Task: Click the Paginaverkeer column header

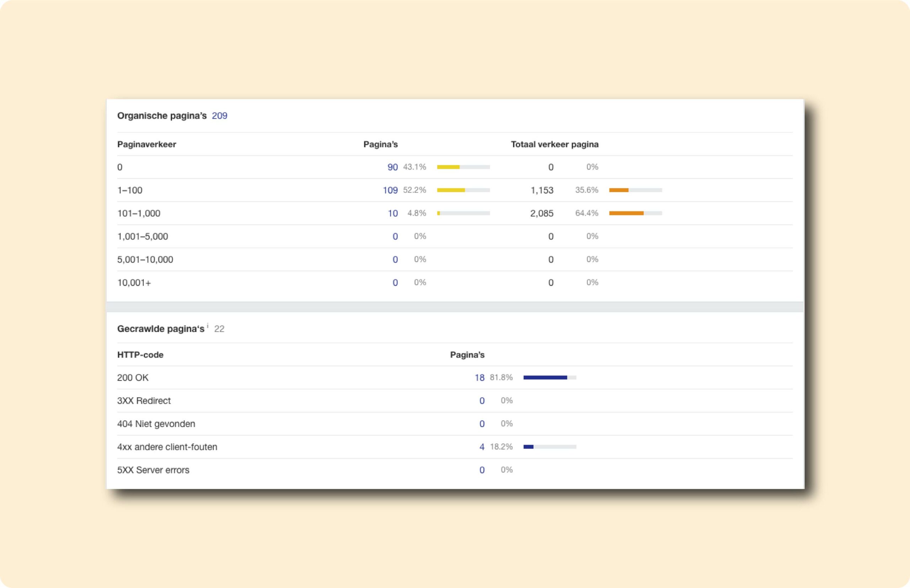Action: point(146,144)
